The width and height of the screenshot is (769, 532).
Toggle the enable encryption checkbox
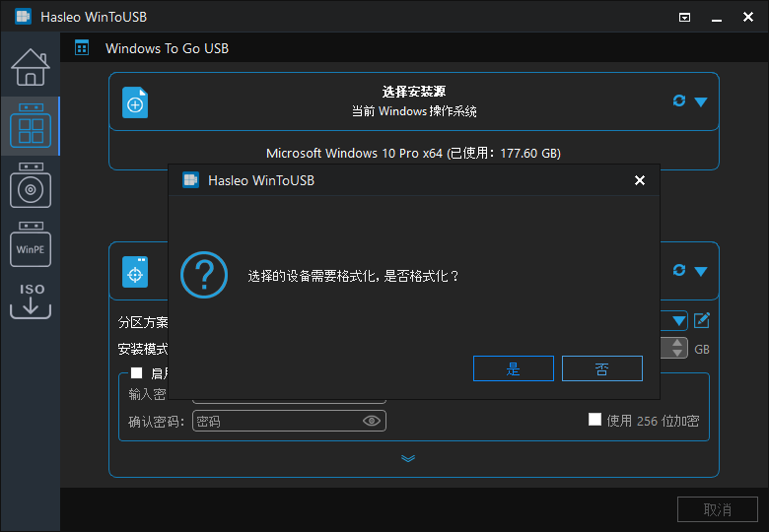tap(136, 372)
